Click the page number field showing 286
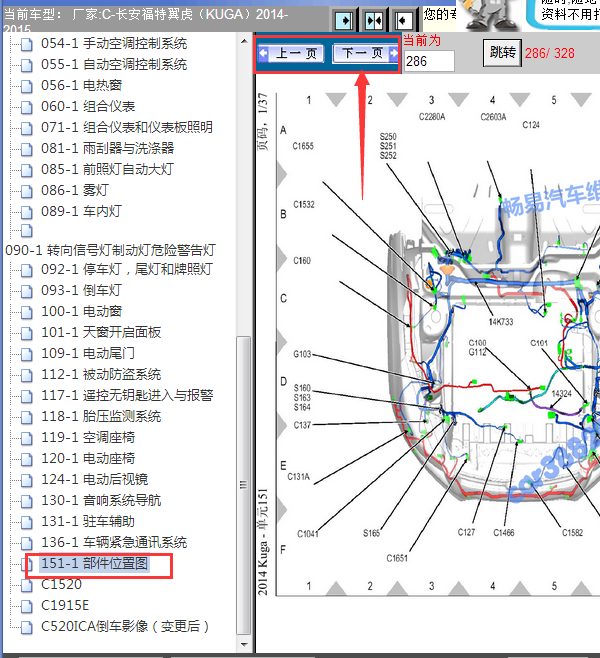This screenshot has height=658, width=600. point(429,61)
